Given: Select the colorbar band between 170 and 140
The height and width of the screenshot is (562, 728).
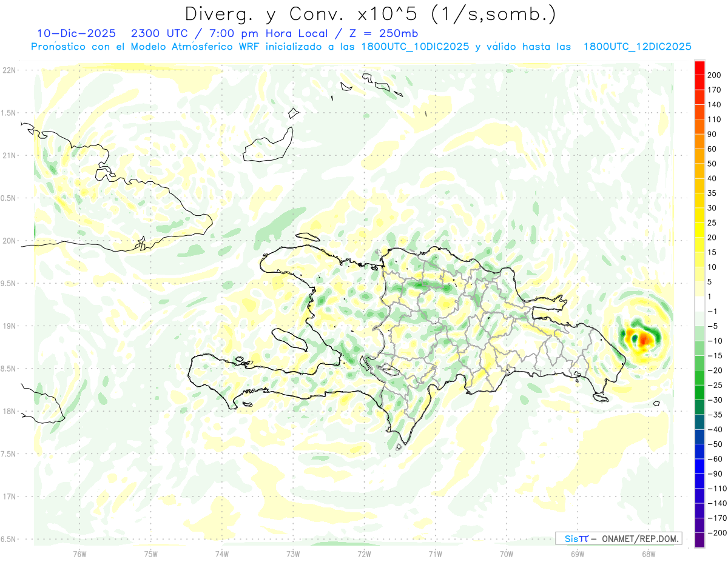Looking at the screenshot, I should point(699,97).
